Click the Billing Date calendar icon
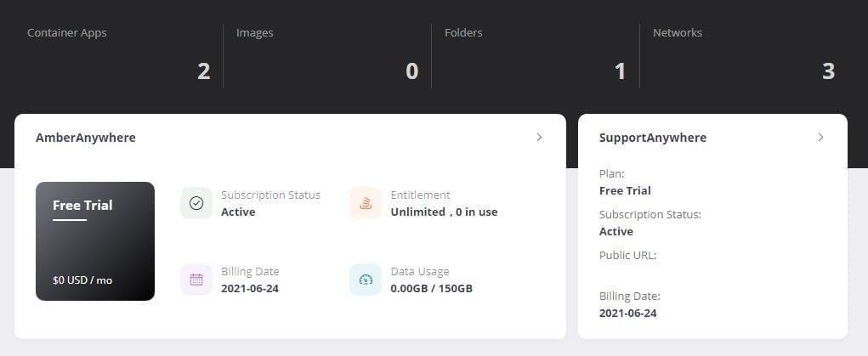Image resolution: width=868 pixels, height=356 pixels. (196, 280)
